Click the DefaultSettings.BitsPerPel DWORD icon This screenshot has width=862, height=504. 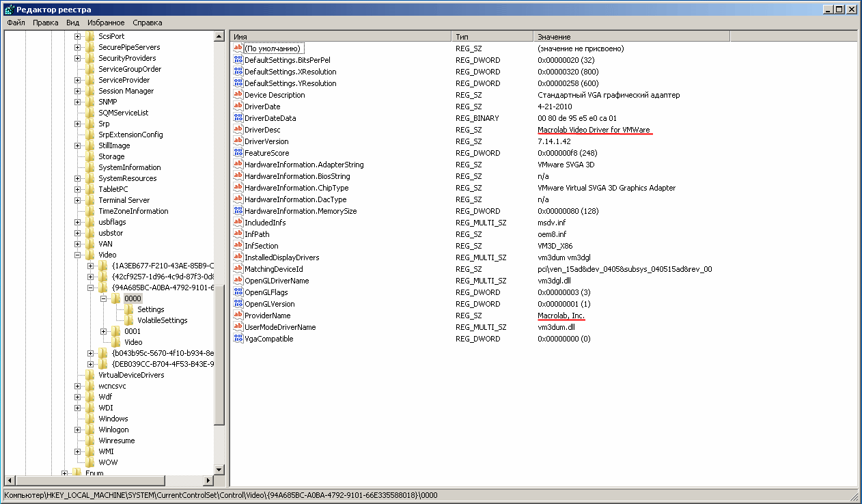click(x=238, y=60)
